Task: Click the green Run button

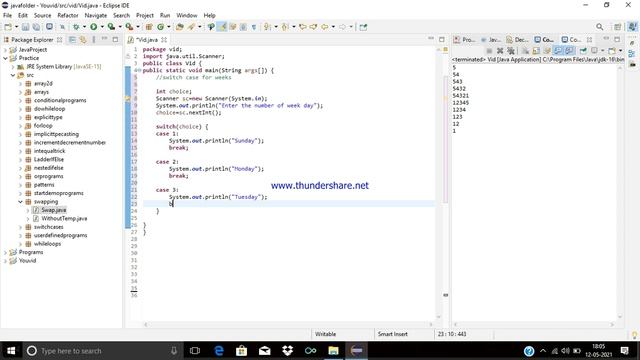Action: pyautogui.click(x=94, y=27)
